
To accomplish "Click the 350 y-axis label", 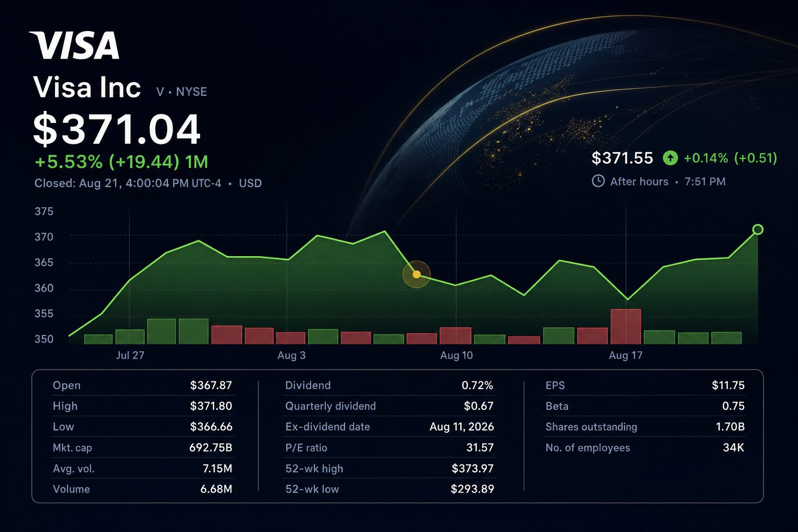I will coord(44,339).
